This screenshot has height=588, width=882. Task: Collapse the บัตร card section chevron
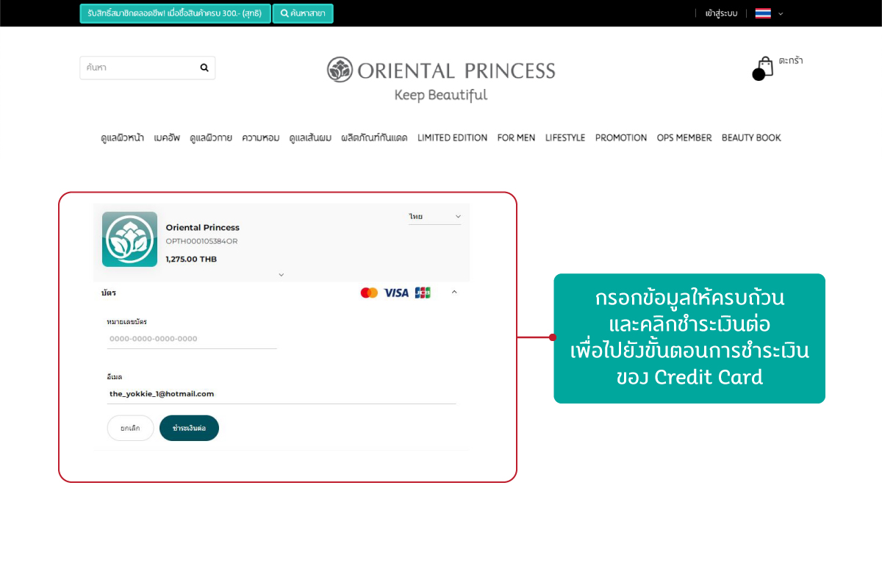454,292
